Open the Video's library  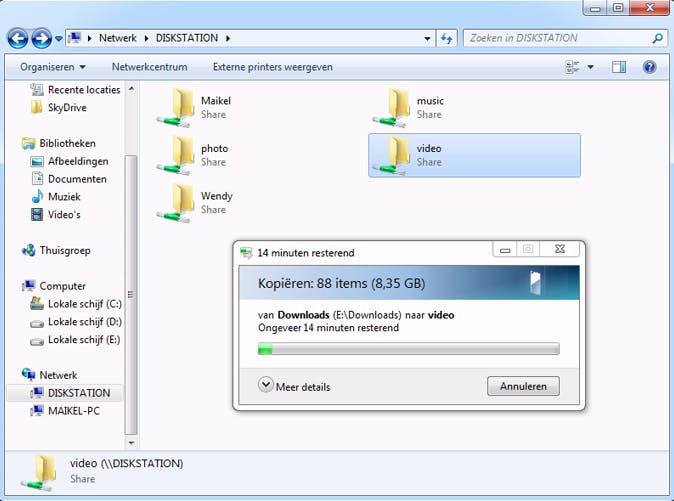[x=55, y=214]
